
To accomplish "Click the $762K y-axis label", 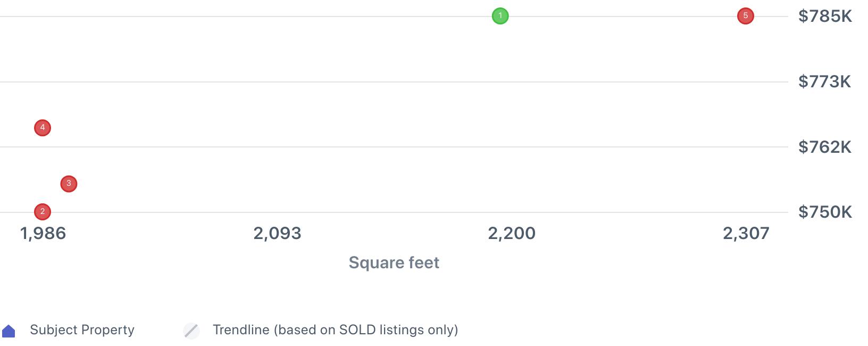I will [x=824, y=147].
